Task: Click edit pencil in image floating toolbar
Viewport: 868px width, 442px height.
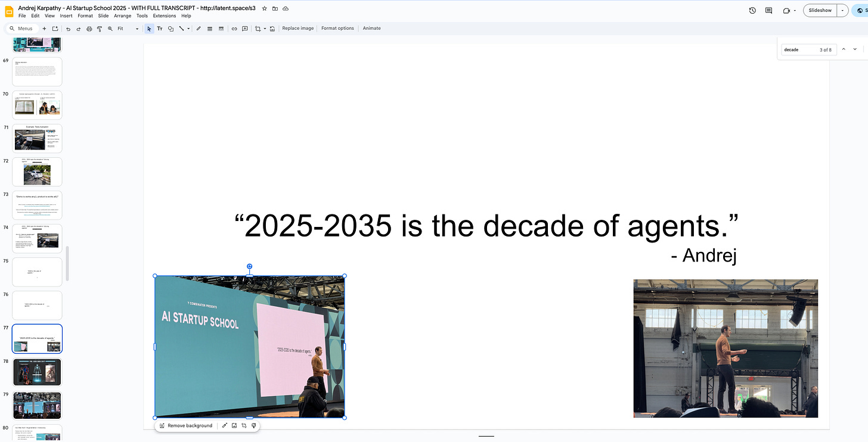Action: tap(225, 426)
